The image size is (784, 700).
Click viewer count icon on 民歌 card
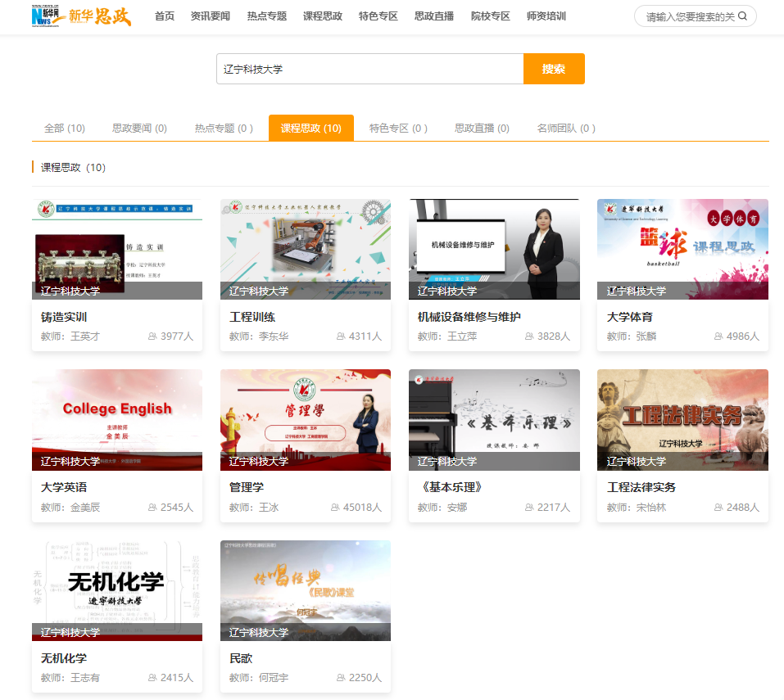[x=341, y=678]
